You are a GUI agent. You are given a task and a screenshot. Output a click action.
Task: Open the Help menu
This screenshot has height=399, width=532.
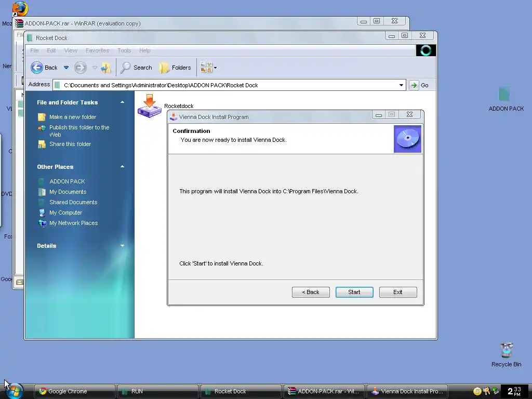(x=144, y=50)
